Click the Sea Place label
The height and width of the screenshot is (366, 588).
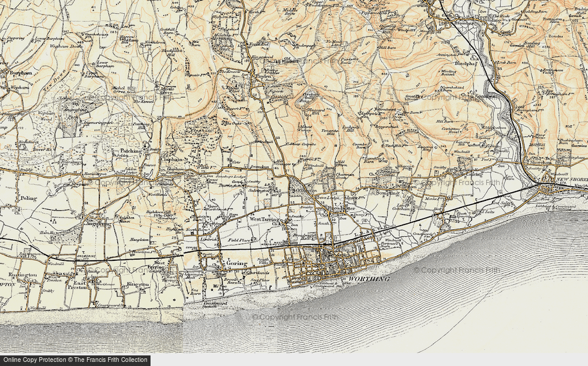[260, 280]
